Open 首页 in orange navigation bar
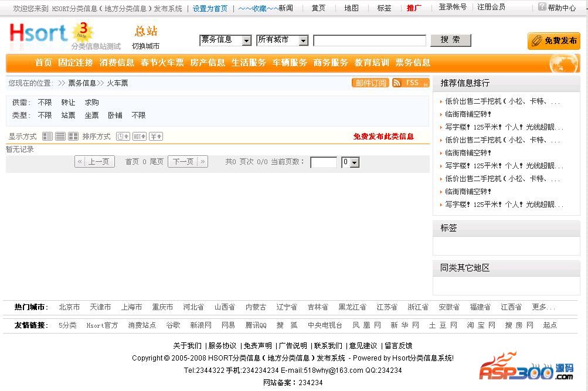Image resolution: width=588 pixels, height=391 pixels. 43,63
